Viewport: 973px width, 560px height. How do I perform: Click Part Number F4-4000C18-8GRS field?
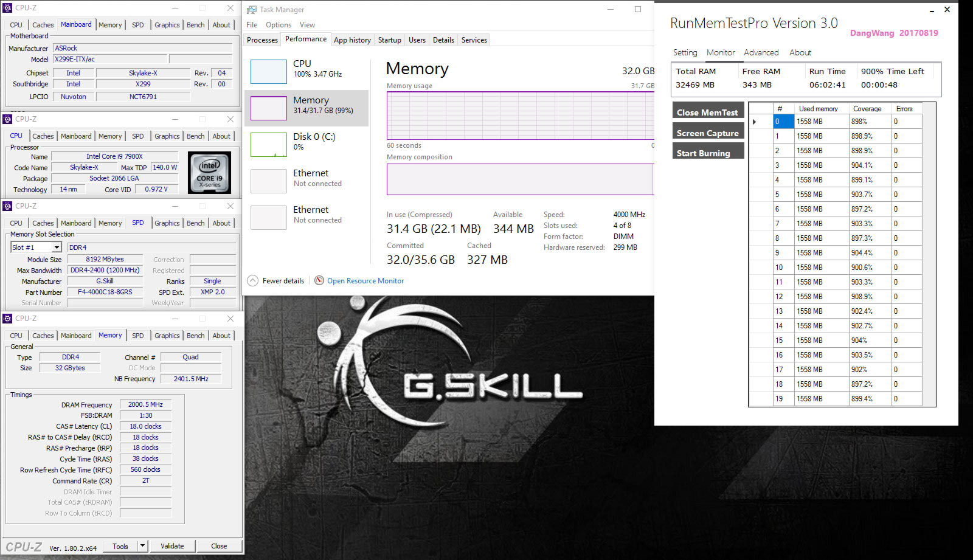[105, 292]
